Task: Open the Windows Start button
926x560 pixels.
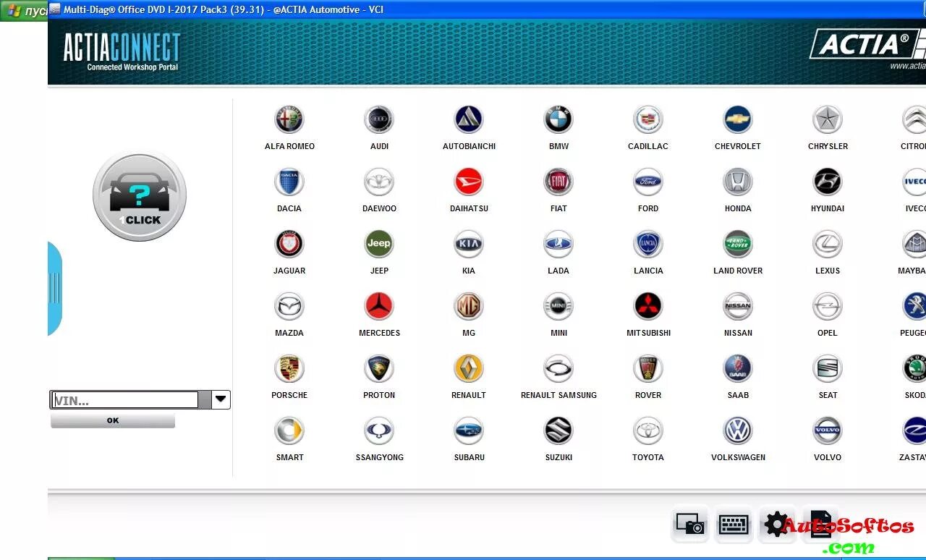Action: click(x=24, y=11)
